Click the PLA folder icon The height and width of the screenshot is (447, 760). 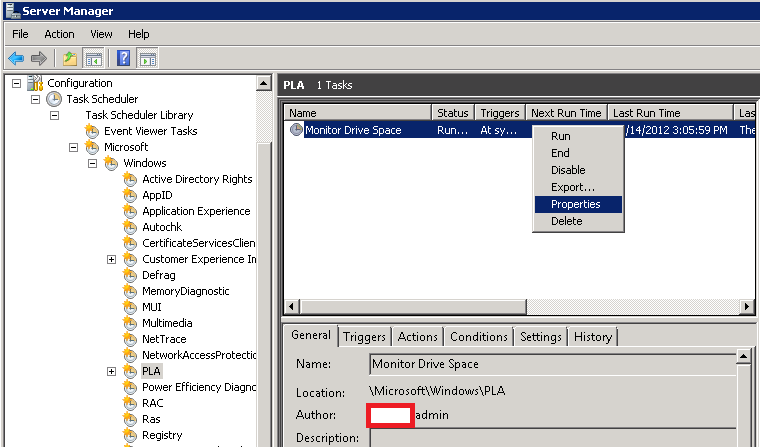[x=130, y=371]
